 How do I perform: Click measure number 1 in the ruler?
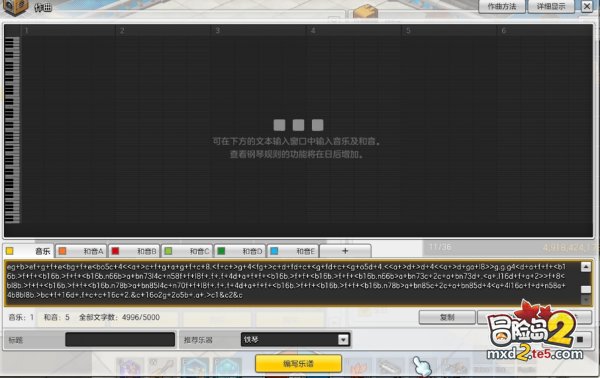coord(26,31)
